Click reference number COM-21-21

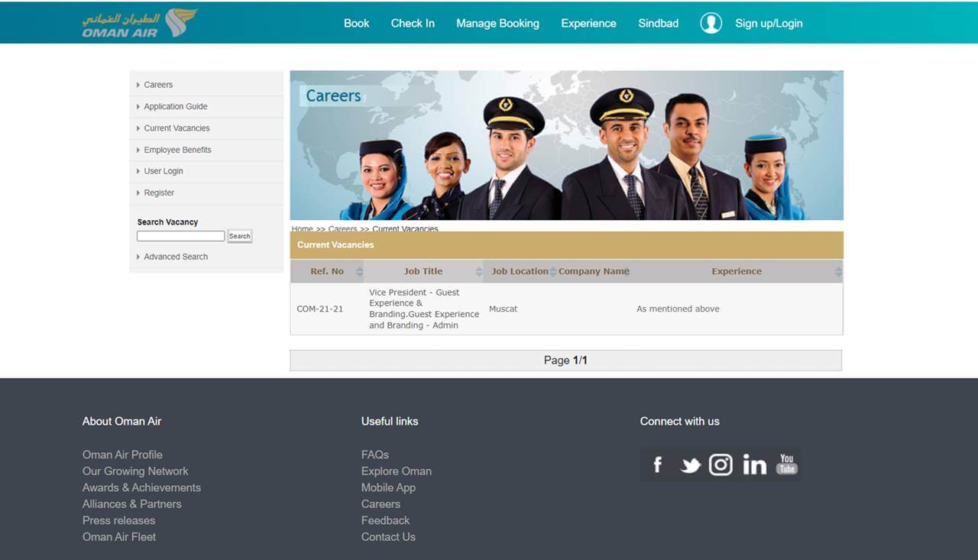pos(320,309)
